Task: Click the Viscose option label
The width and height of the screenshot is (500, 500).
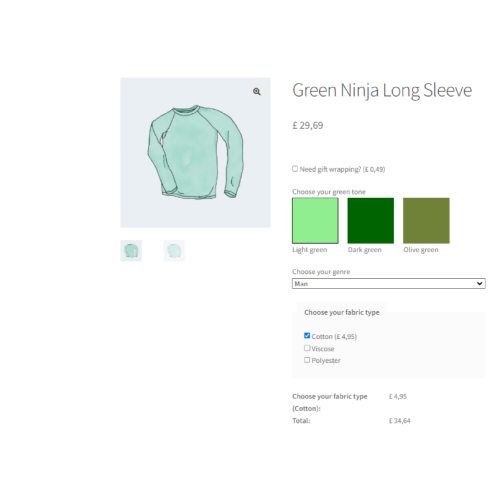Action: coord(323,349)
